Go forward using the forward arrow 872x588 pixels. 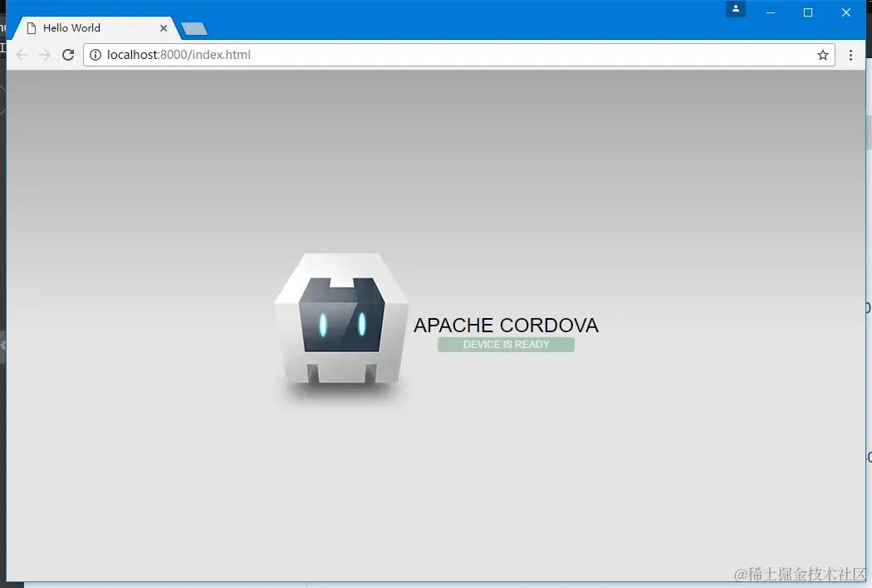(45, 55)
